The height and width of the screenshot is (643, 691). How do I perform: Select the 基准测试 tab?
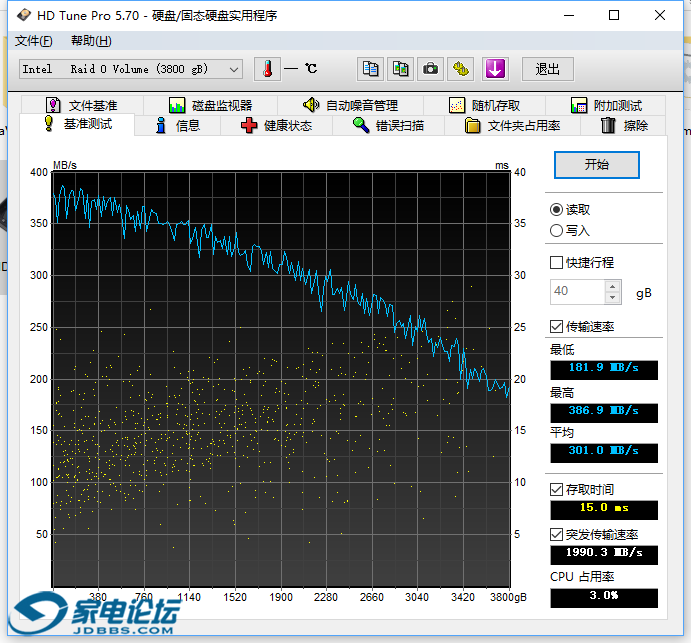(x=77, y=124)
